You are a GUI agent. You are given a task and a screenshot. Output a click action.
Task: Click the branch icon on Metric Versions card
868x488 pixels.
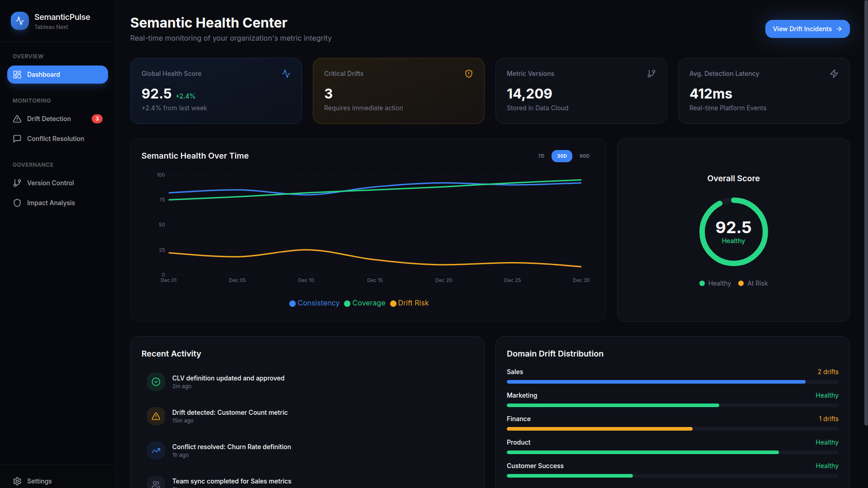click(x=651, y=74)
